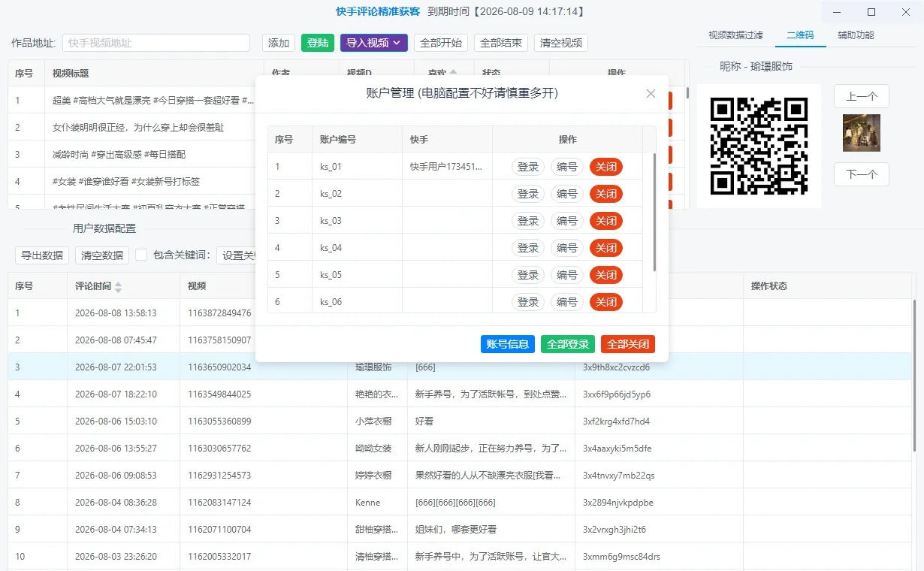924x571 pixels.
Task: Select account cell 快手用户173451...
Action: pos(446,167)
